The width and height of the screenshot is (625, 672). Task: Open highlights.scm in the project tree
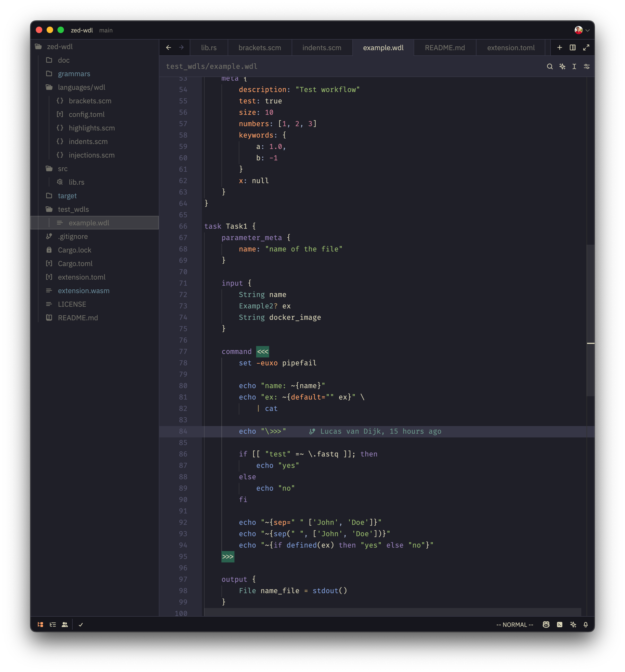pos(95,128)
